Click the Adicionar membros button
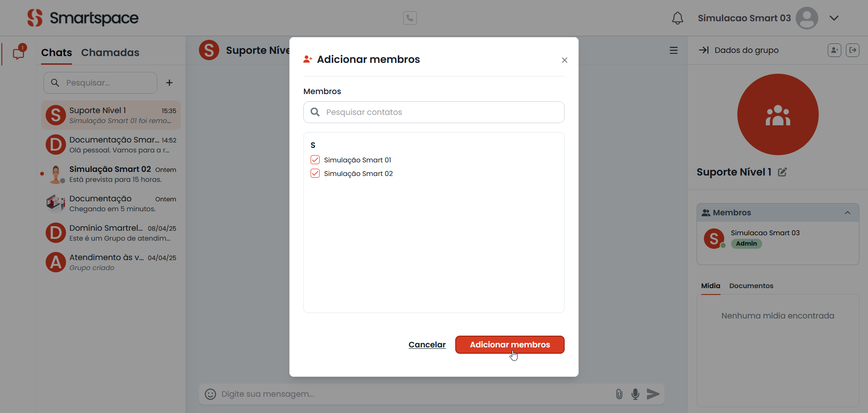 click(509, 345)
